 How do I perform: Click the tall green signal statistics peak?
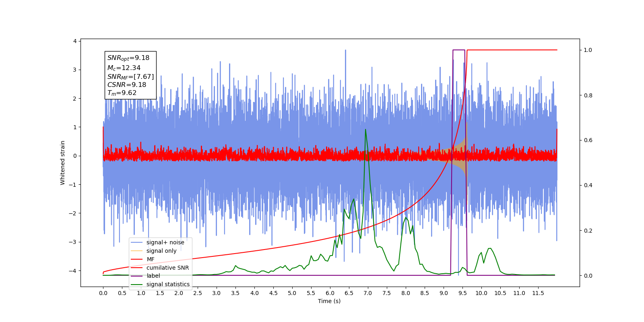tap(365, 130)
